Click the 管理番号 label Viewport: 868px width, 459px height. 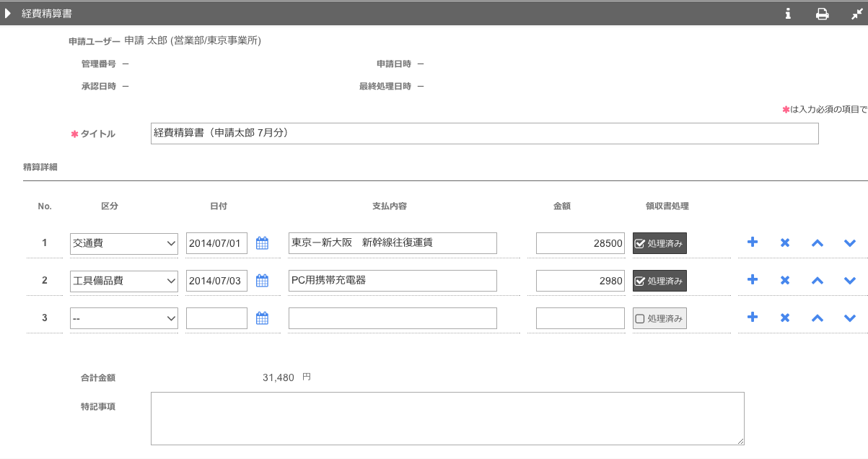[x=98, y=64]
